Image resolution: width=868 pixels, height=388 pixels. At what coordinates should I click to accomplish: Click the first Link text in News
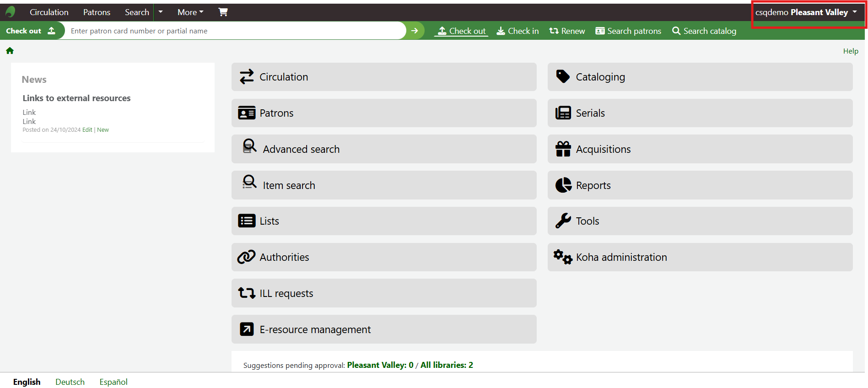click(29, 113)
